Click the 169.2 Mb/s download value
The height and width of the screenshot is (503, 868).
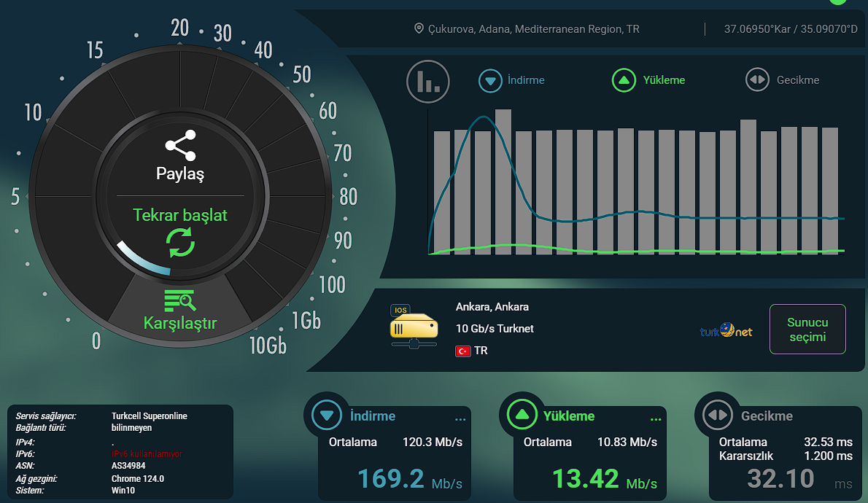pyautogui.click(x=410, y=479)
